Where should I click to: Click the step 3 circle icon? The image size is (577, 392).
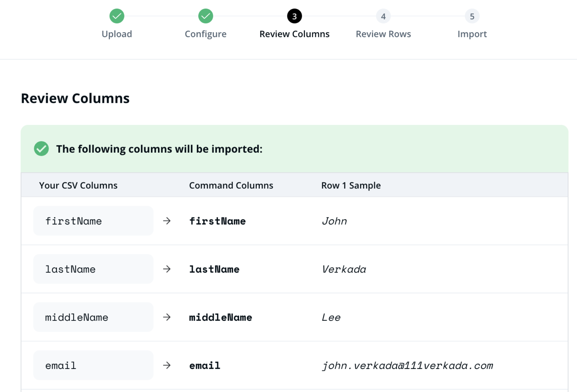tap(294, 16)
